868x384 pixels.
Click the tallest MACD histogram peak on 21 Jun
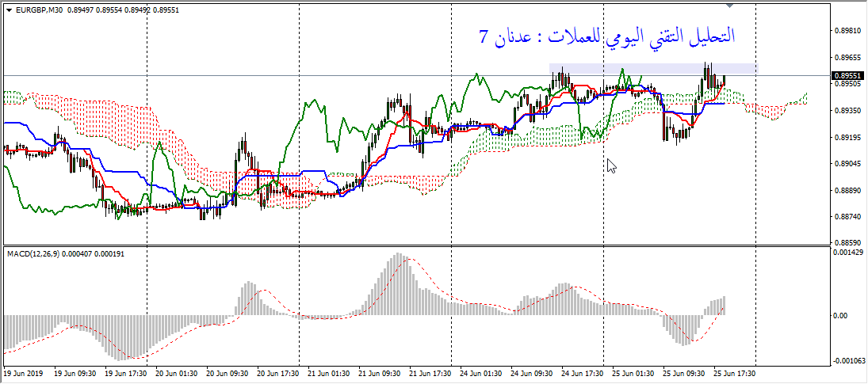(399, 284)
